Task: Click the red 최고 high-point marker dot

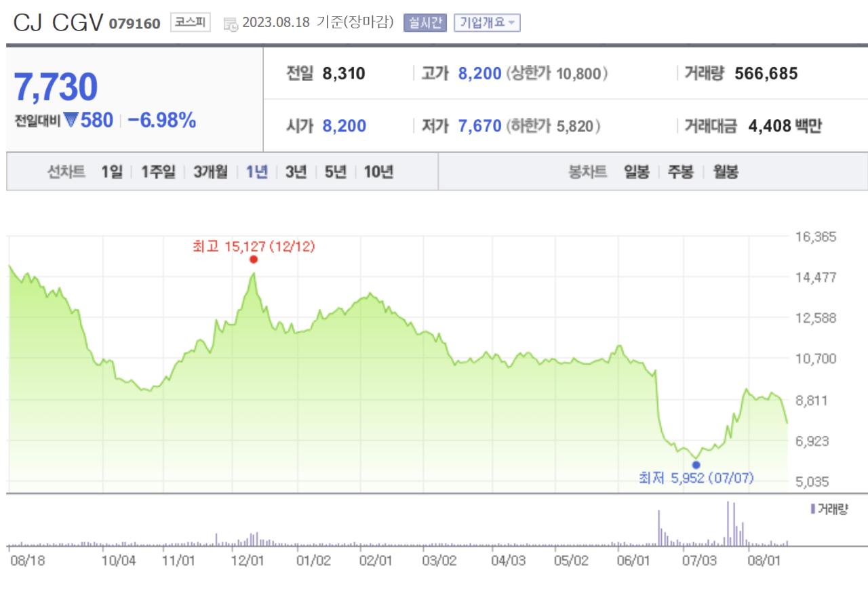Action: coord(254,259)
